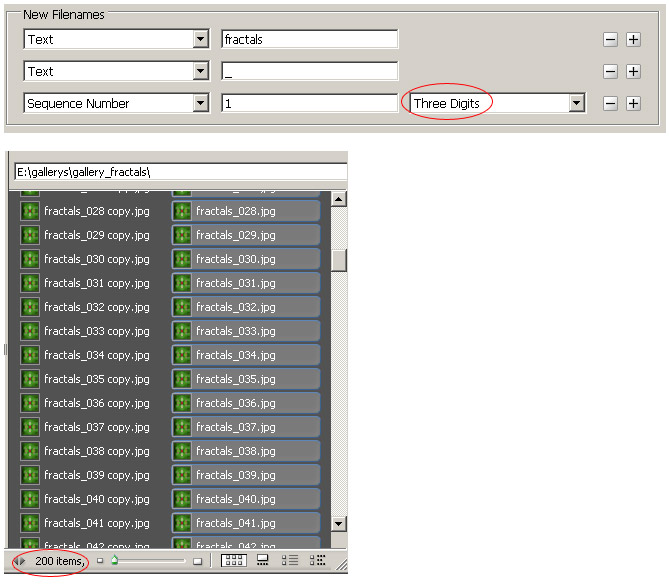Switch to thumbnails grid view
The image size is (669, 585).
(233, 560)
